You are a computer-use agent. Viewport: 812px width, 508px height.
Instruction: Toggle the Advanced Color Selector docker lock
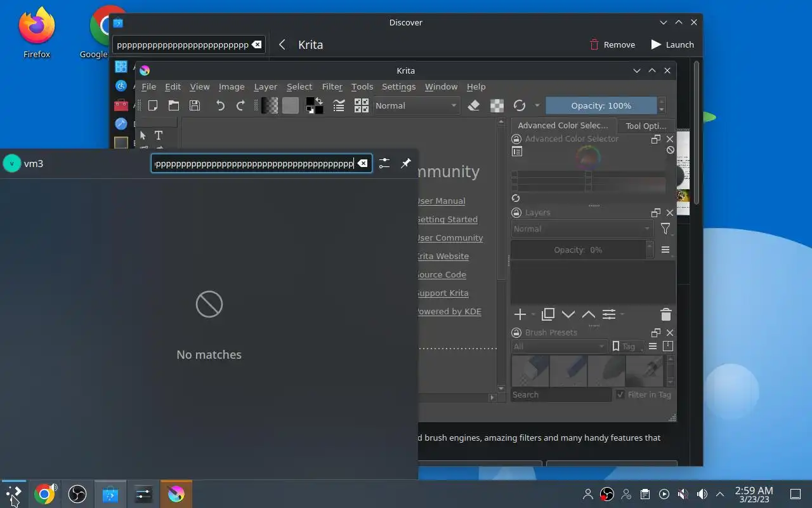(x=516, y=138)
